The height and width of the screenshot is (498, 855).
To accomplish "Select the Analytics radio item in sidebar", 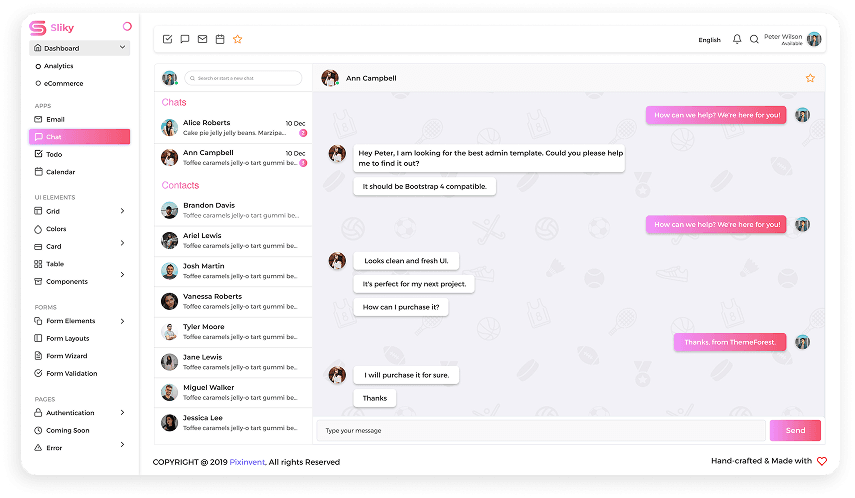I will (x=58, y=66).
